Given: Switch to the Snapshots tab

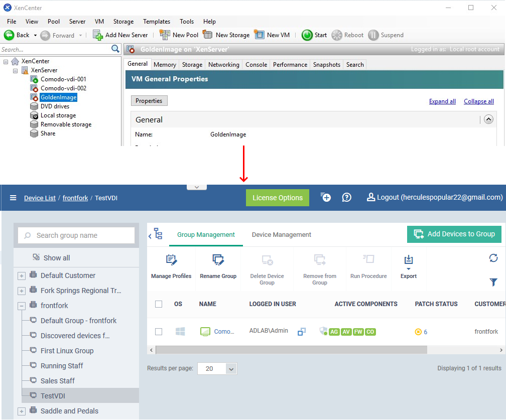Looking at the screenshot, I should click(x=326, y=65).
